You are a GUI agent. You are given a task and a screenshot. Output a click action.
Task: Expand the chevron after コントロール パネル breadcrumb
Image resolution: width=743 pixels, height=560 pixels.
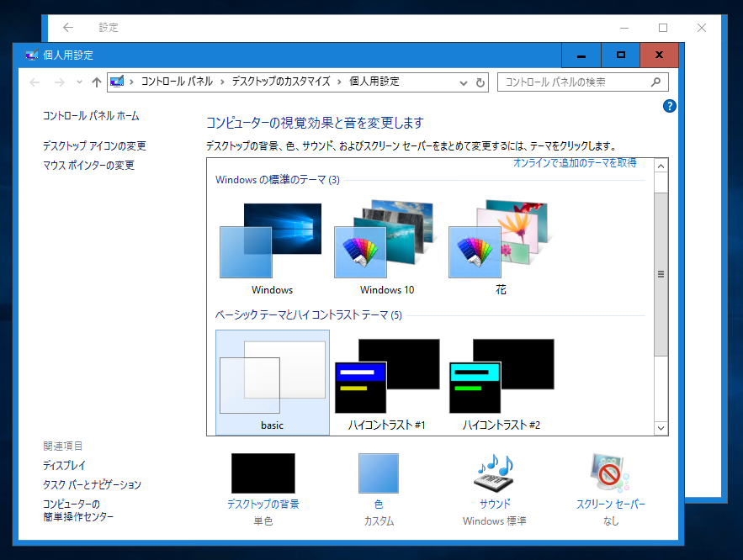point(222,82)
